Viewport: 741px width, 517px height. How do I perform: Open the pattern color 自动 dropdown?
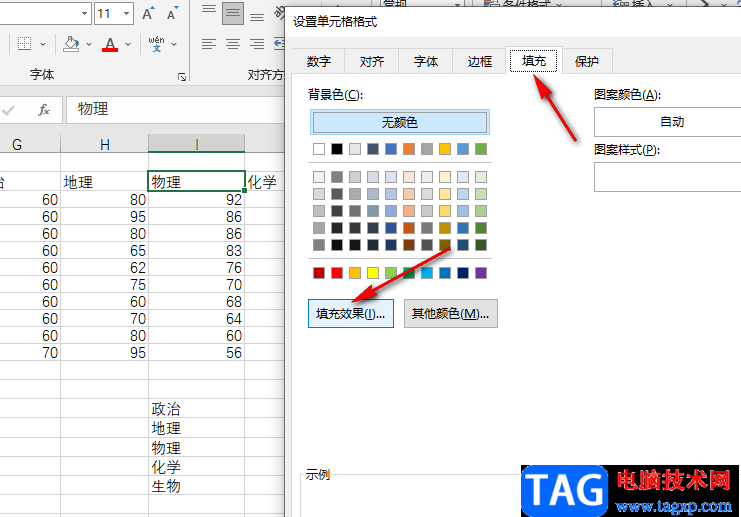667,122
